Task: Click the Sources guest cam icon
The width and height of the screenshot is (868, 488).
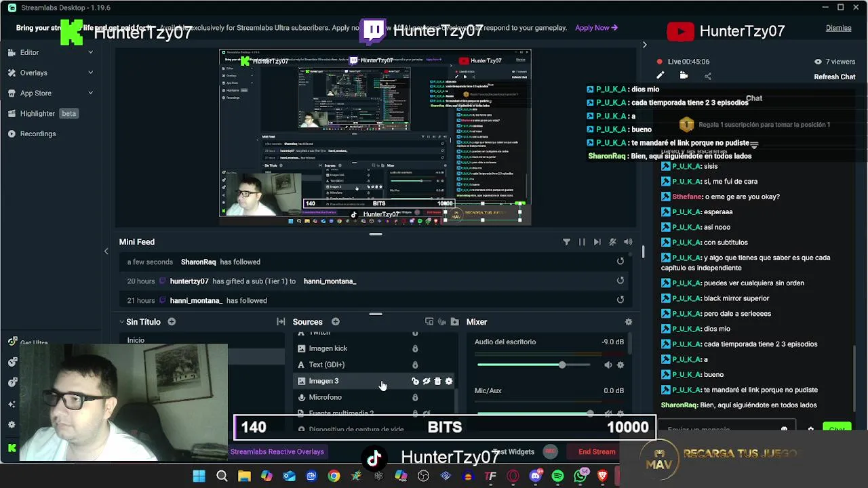Action: (442, 322)
